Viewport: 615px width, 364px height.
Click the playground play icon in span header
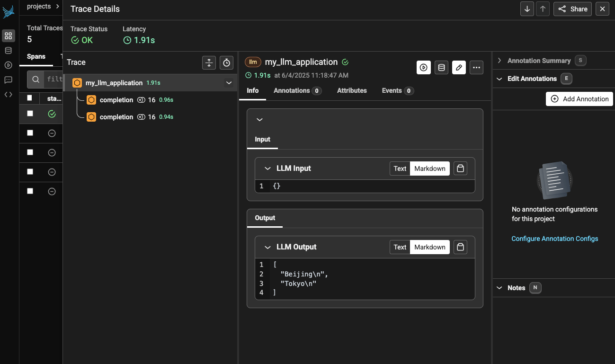[424, 68]
